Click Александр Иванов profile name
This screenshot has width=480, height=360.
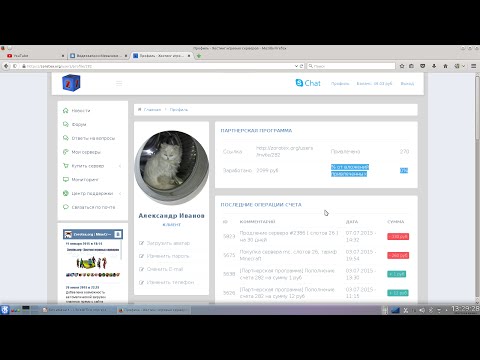tap(171, 216)
